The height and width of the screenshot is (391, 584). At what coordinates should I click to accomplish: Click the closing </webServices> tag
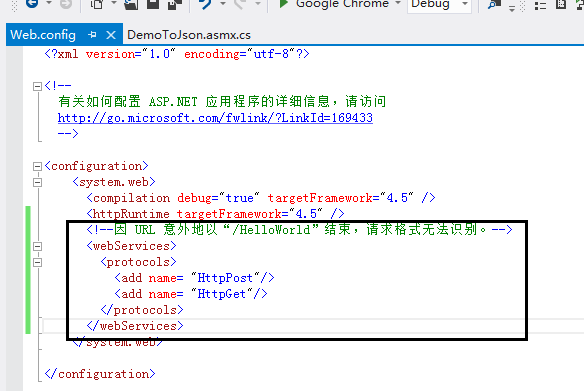click(135, 326)
